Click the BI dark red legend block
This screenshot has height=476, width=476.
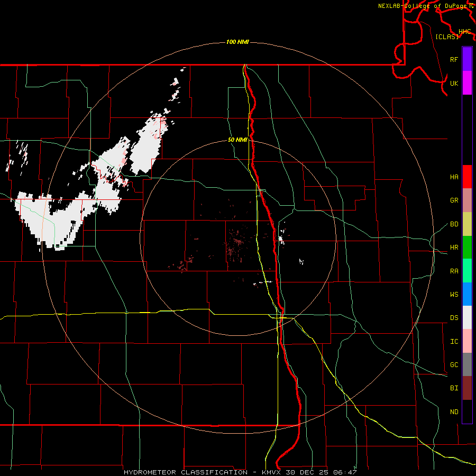467,388
